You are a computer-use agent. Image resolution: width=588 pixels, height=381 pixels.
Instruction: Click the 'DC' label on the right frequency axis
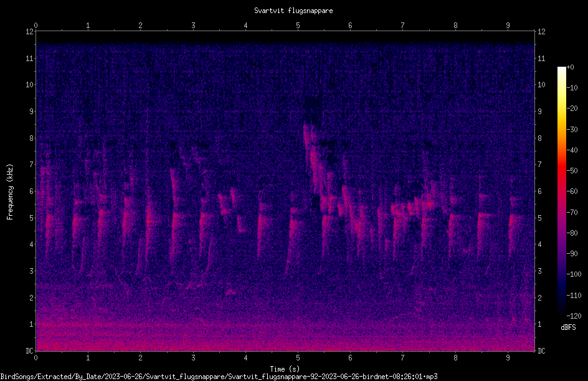[541, 350]
